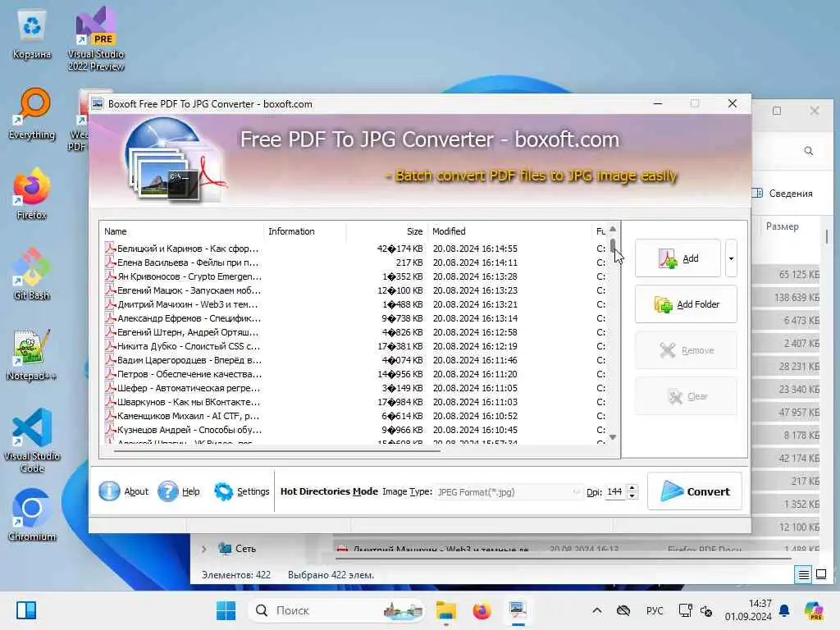Switch input language via РУС indicator
The width and height of the screenshot is (840, 630).
pos(655,610)
